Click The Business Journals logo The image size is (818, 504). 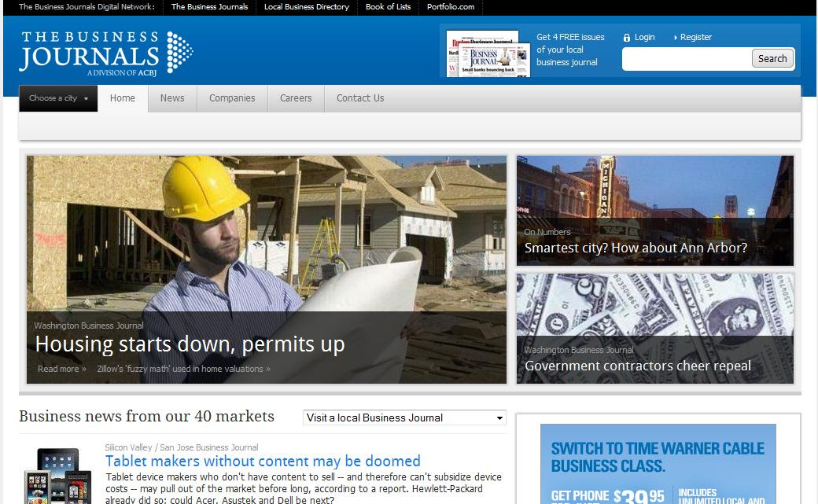(x=106, y=53)
